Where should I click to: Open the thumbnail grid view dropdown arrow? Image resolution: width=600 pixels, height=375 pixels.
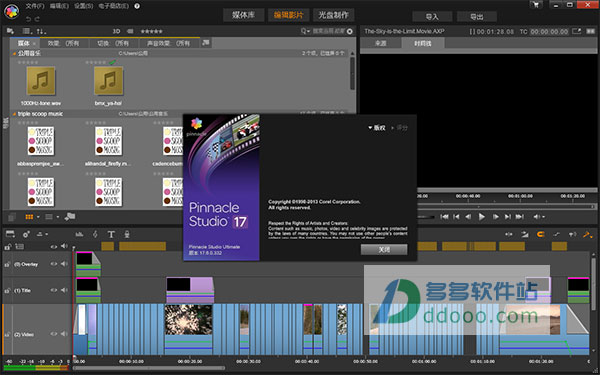coord(38,217)
